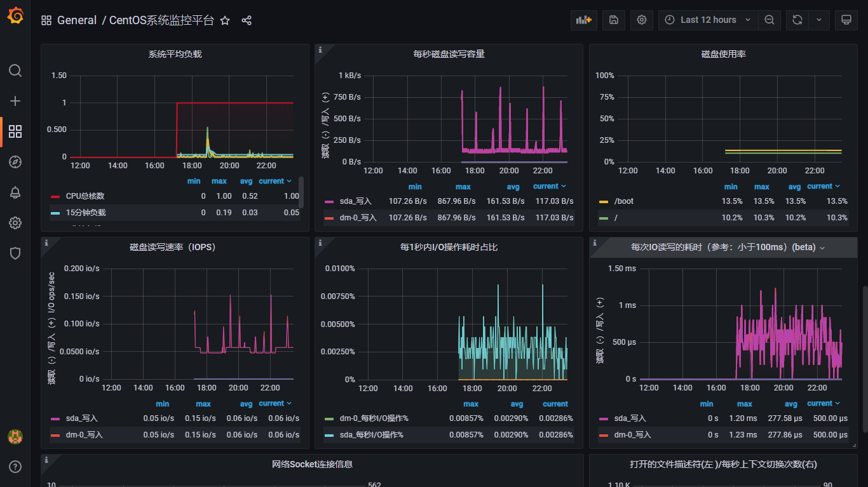The image size is (868, 487).
Task: Open dashboard settings gear in top bar
Action: pyautogui.click(x=642, y=20)
